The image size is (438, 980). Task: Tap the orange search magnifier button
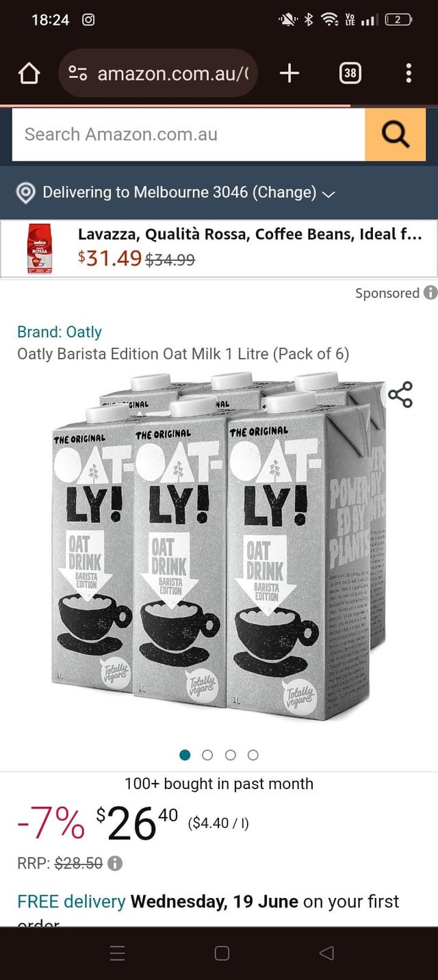pyautogui.click(x=395, y=134)
